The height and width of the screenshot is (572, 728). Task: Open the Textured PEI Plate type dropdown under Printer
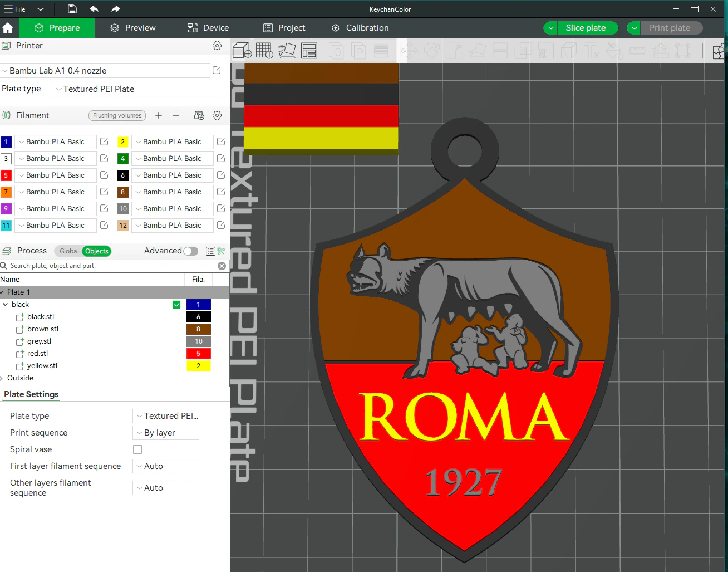(x=138, y=89)
